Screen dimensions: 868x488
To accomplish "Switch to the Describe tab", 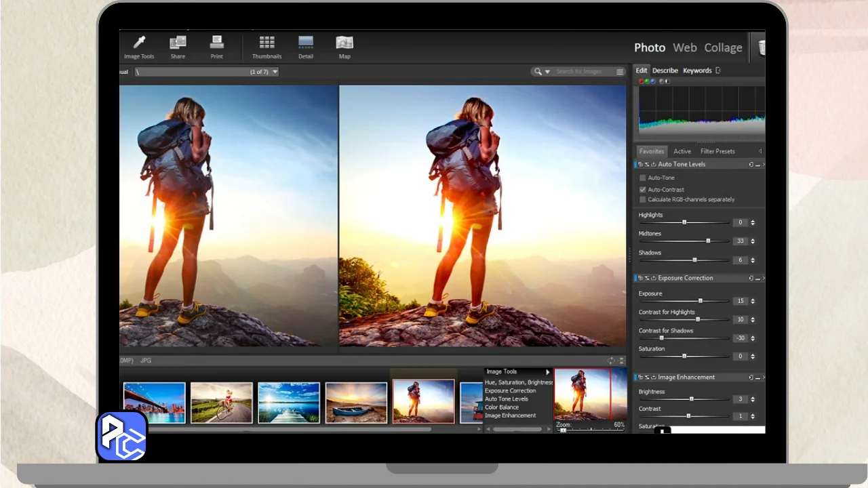I will coord(665,70).
